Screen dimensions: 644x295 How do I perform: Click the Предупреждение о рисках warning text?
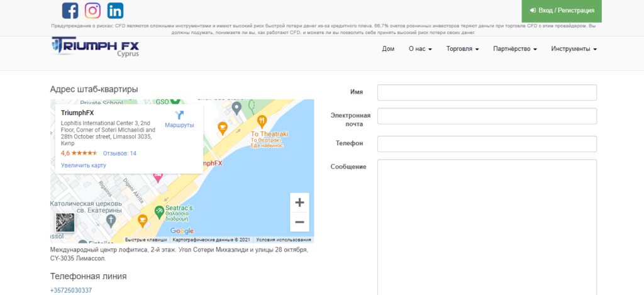pos(323,29)
